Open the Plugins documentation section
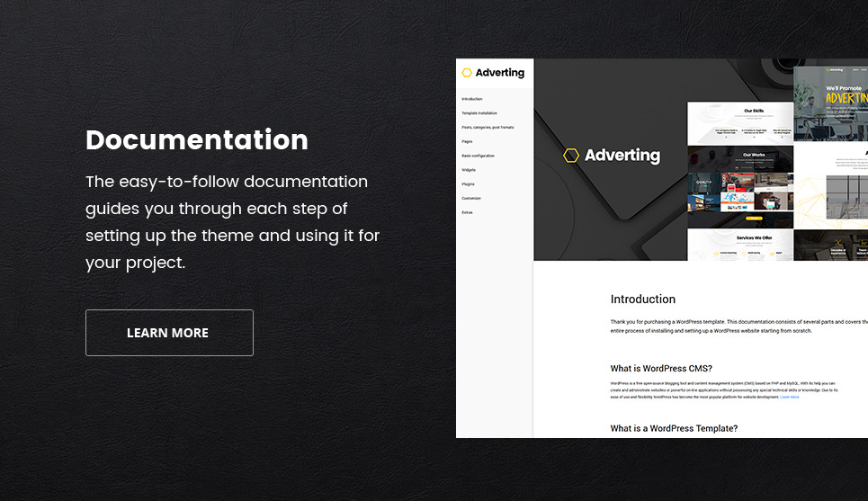Viewport: 868px width, 501px height. click(x=468, y=184)
